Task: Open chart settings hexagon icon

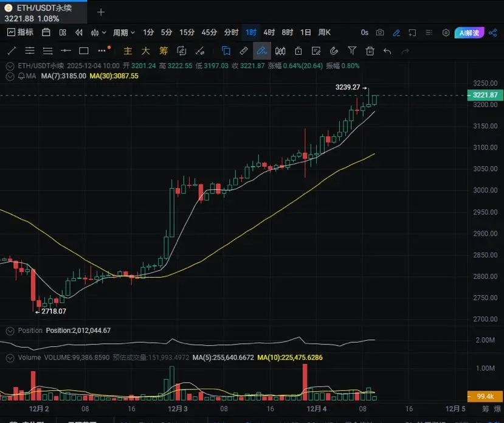Action: tap(446, 32)
